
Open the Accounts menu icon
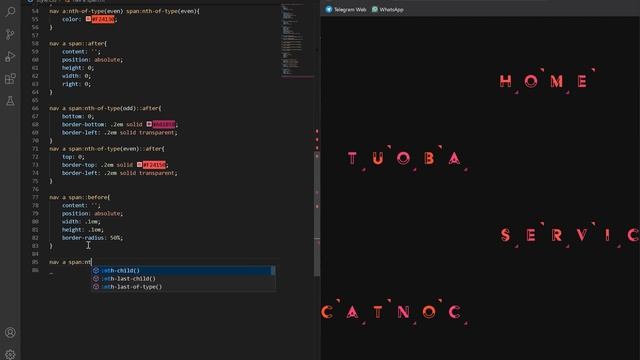pos(10,333)
